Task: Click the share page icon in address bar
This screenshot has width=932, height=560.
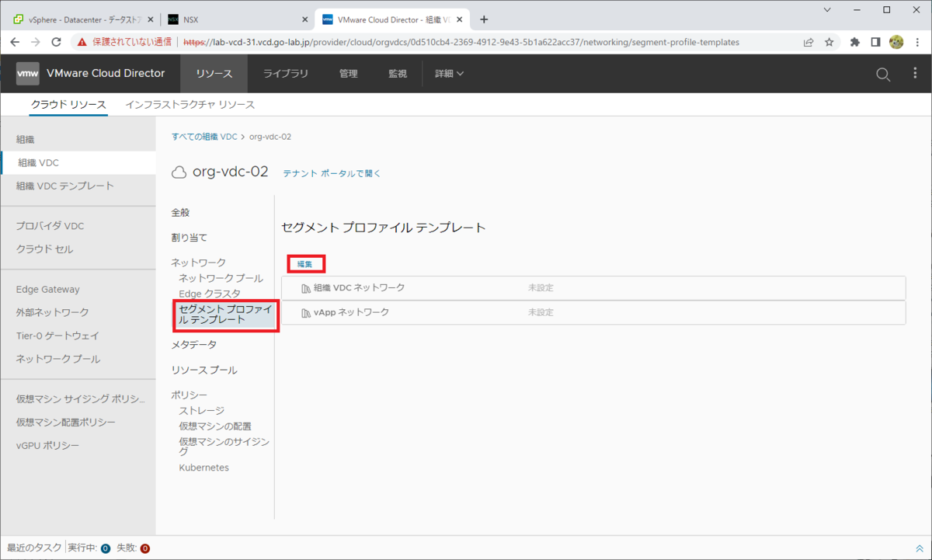Action: coord(809,42)
